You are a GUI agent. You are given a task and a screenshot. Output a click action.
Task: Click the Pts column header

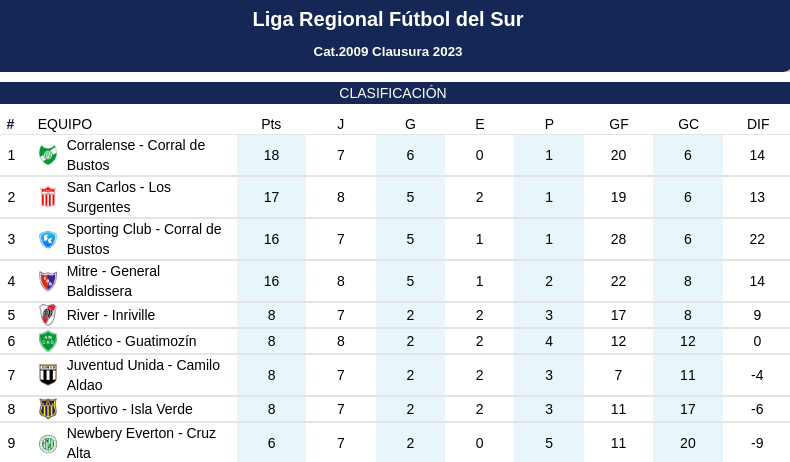tap(271, 124)
